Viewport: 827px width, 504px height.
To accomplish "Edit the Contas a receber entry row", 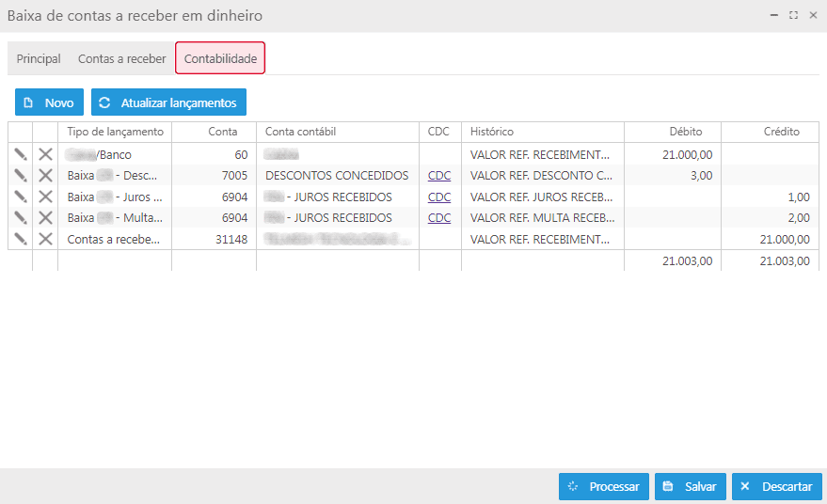I will (x=20, y=239).
